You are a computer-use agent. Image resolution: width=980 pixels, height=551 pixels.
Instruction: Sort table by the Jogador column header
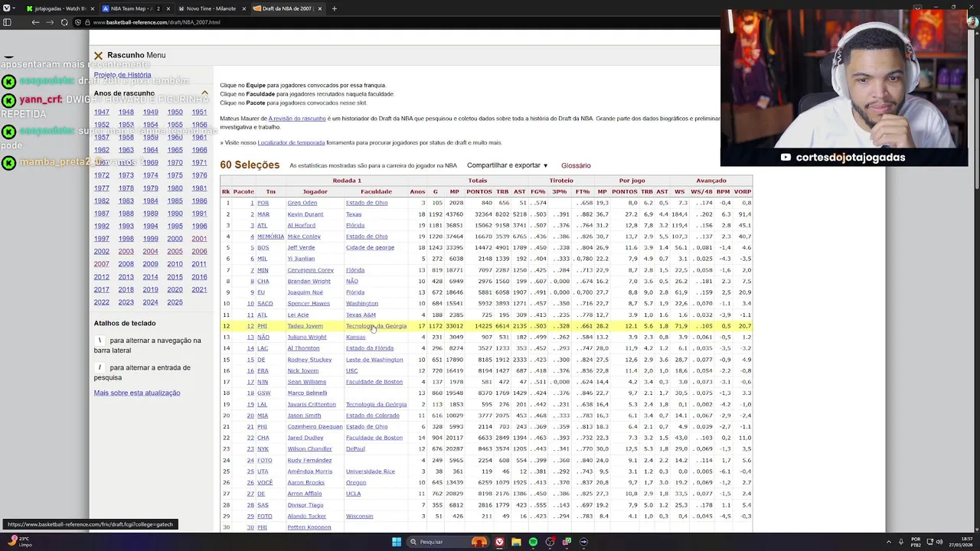[315, 191]
